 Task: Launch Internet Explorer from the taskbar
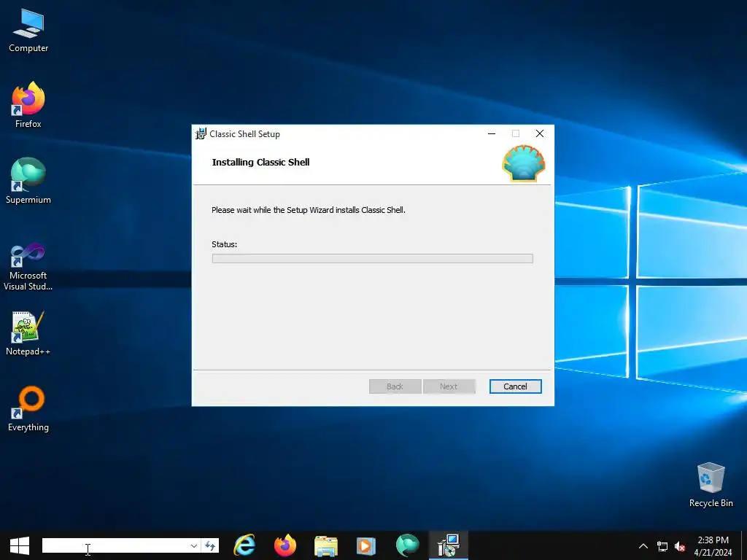click(244, 545)
